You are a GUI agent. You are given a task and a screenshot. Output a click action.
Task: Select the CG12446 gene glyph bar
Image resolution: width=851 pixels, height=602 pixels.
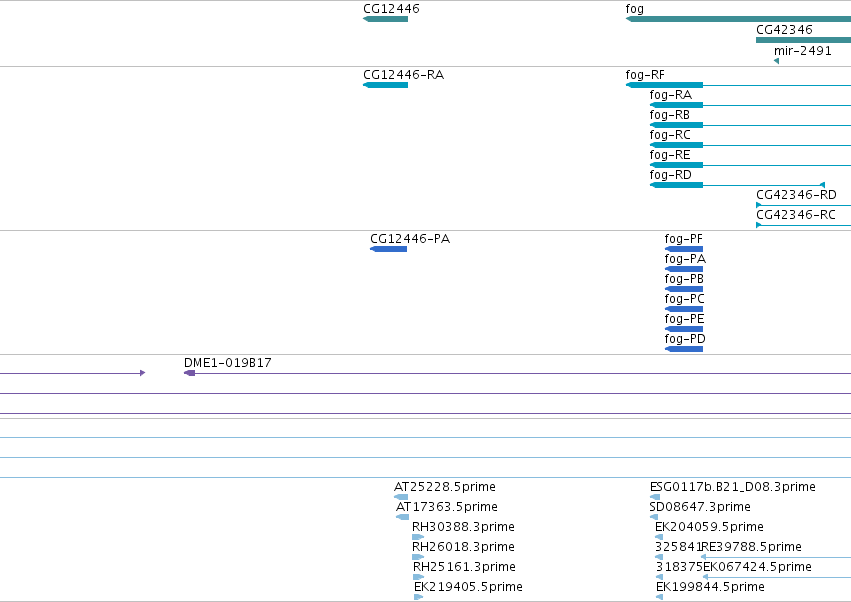click(x=385, y=19)
